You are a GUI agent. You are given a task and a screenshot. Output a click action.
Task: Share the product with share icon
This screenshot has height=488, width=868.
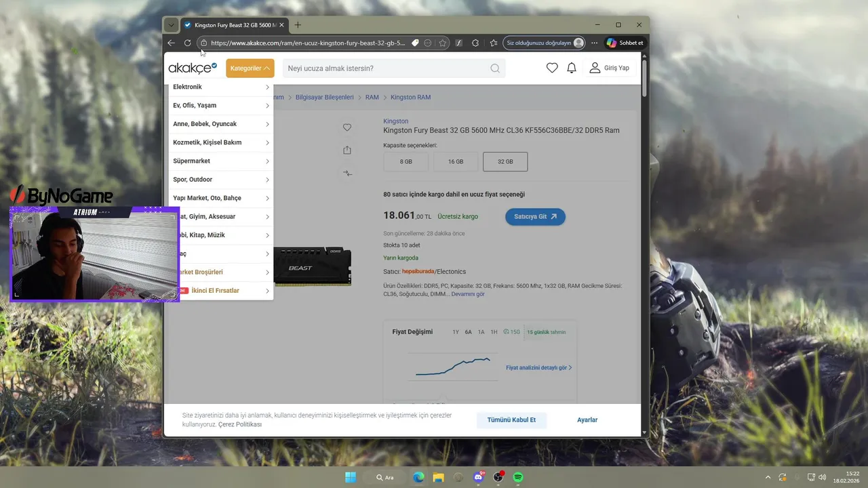click(347, 150)
